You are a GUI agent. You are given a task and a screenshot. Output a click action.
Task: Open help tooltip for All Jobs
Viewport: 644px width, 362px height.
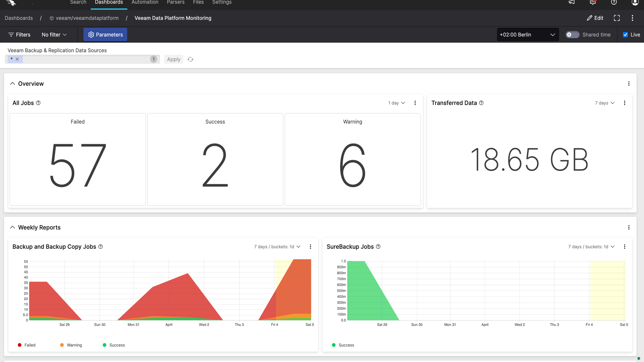tap(38, 103)
